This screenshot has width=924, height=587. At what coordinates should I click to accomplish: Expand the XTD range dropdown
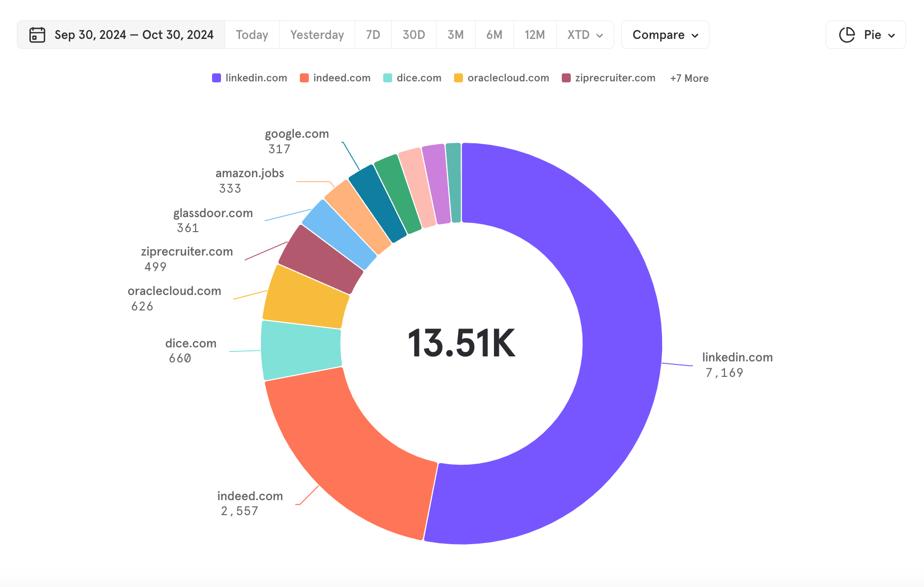click(585, 35)
